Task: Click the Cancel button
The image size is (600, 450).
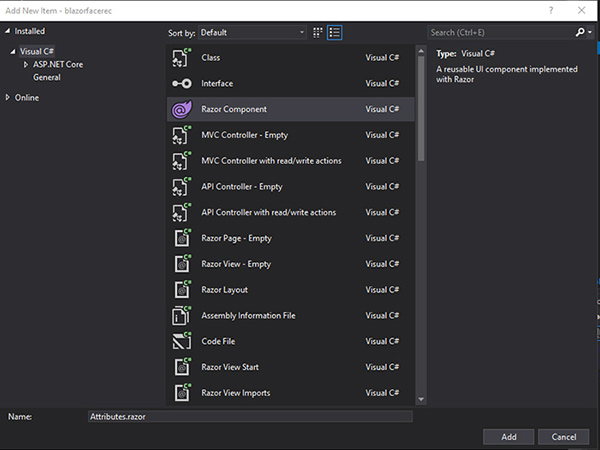Action: coord(564,437)
